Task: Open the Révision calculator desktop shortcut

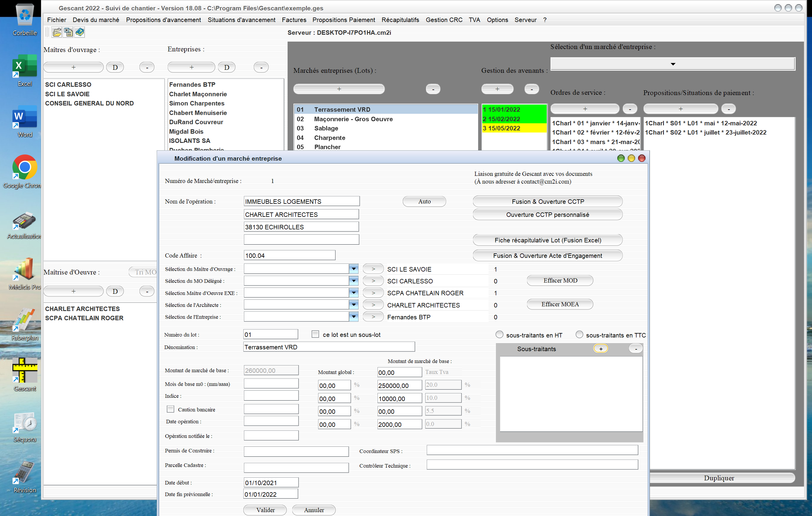Action: coord(25,477)
